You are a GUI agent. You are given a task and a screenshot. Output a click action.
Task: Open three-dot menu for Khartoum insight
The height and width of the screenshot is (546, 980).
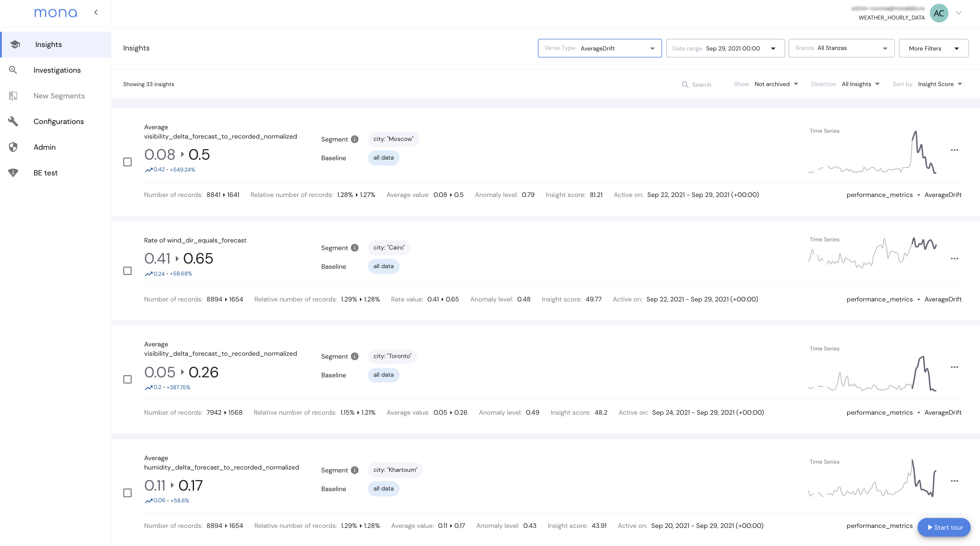(x=955, y=481)
